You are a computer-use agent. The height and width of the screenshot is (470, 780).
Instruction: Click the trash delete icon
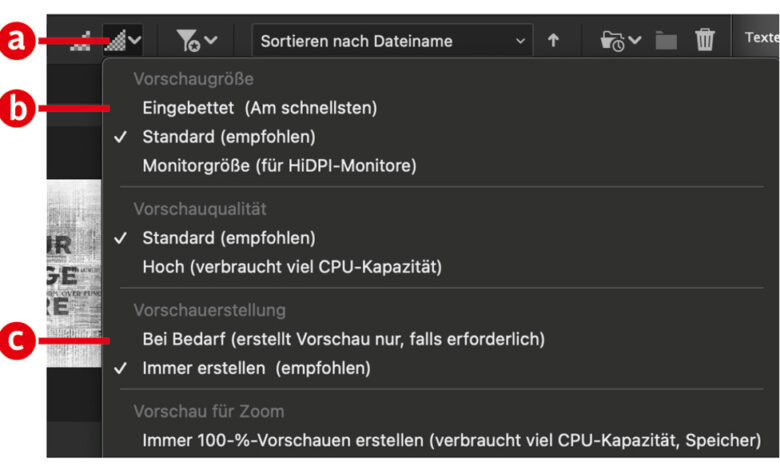(x=705, y=41)
